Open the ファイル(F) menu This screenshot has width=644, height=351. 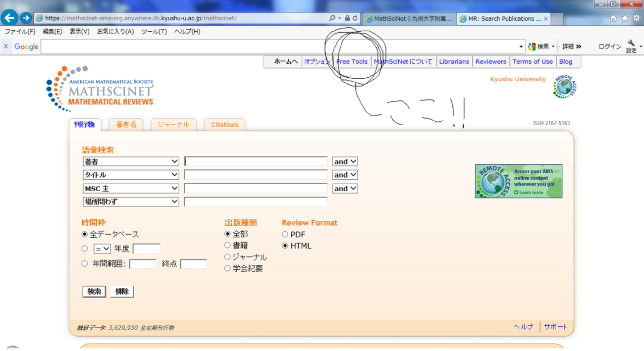(20, 31)
